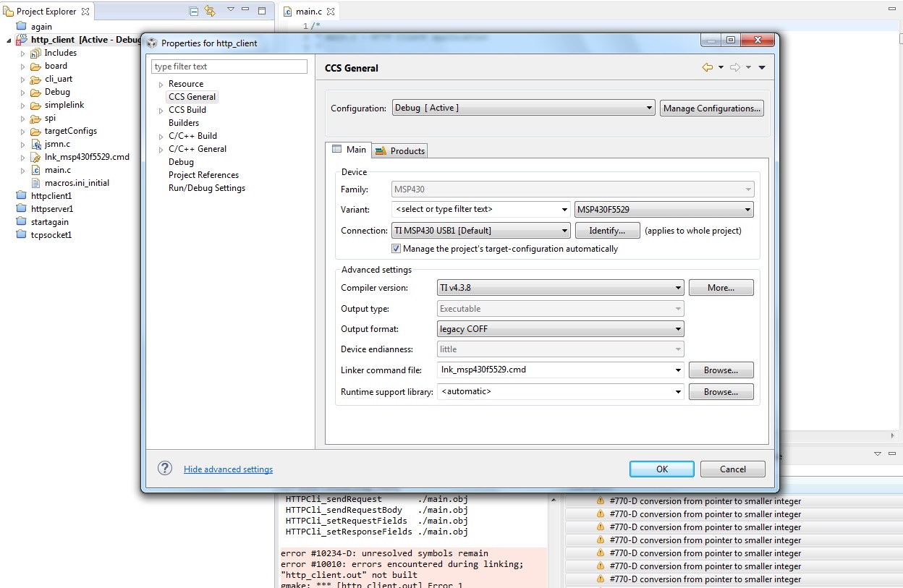Browse for runtime support library

pyautogui.click(x=721, y=392)
